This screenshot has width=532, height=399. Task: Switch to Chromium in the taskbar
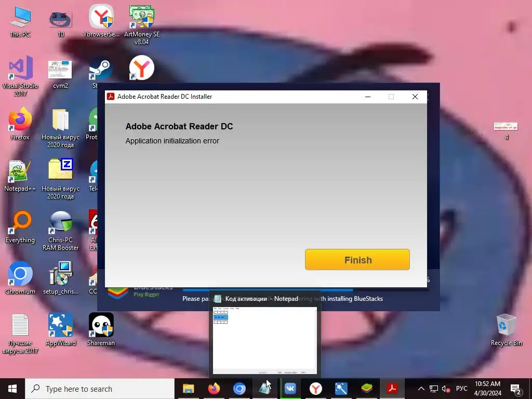[x=239, y=389]
